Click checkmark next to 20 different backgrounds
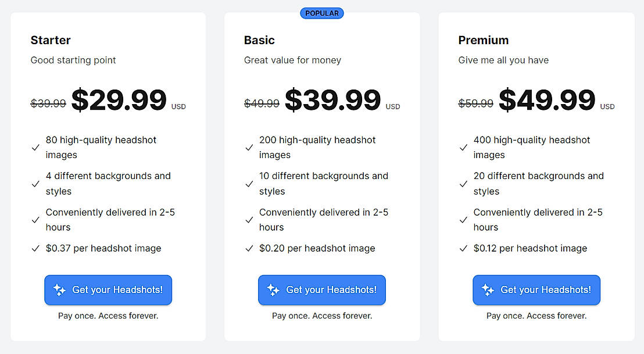 click(x=463, y=184)
